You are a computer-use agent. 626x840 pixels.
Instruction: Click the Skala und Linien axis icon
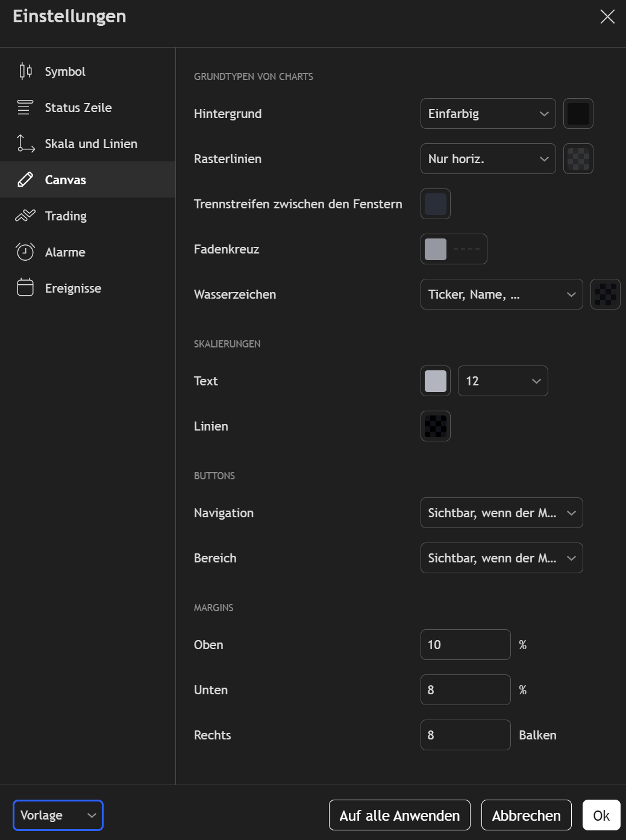tap(25, 144)
